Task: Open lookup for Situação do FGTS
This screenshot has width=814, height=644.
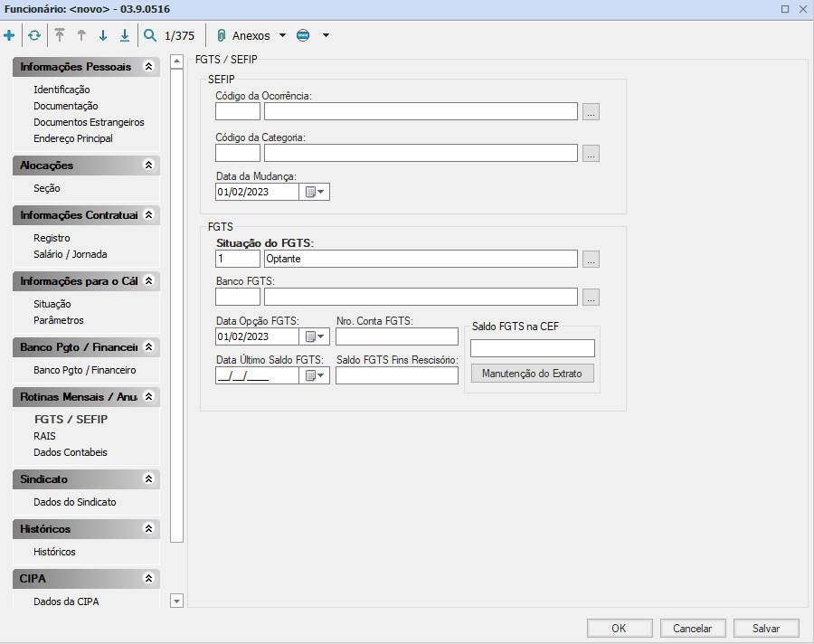Action: [591, 260]
